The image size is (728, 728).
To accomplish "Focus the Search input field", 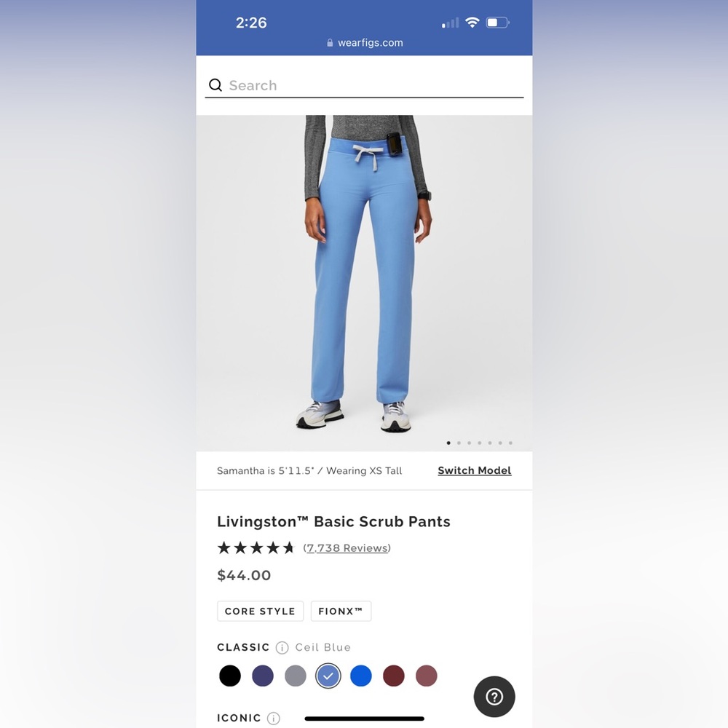I will tap(365, 85).
